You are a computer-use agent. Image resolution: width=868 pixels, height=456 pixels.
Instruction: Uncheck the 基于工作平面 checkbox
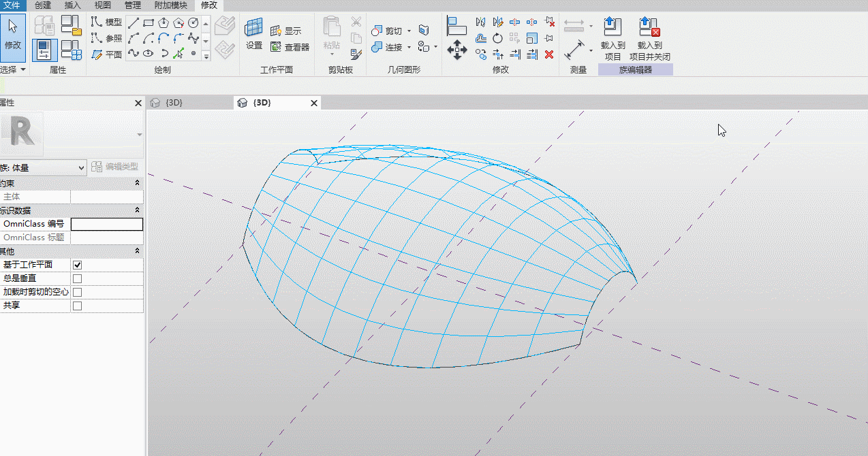pos(78,265)
